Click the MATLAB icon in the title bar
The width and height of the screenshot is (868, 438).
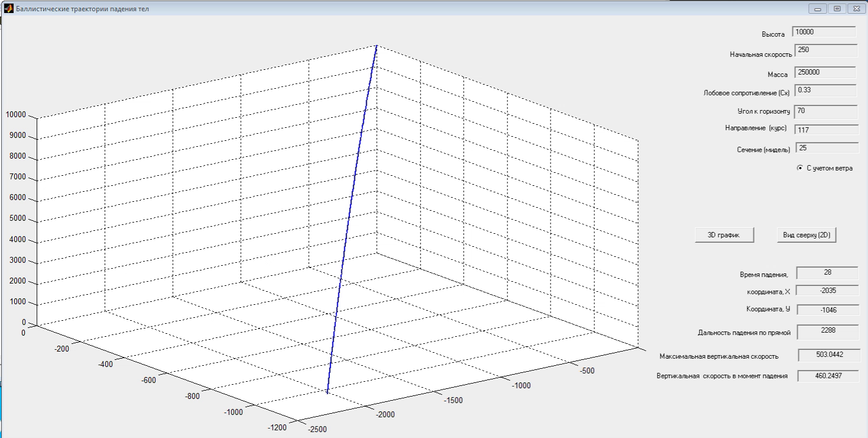8,8
